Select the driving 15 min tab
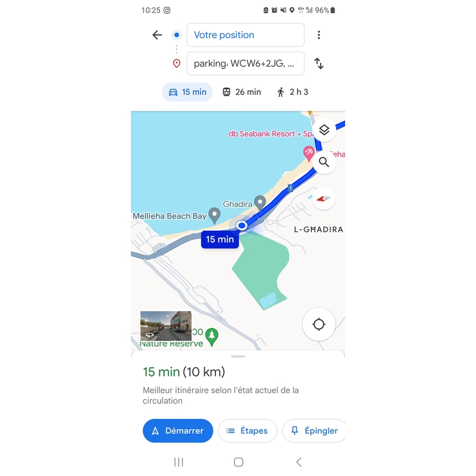Screen dimensions: 476x476 [187, 92]
